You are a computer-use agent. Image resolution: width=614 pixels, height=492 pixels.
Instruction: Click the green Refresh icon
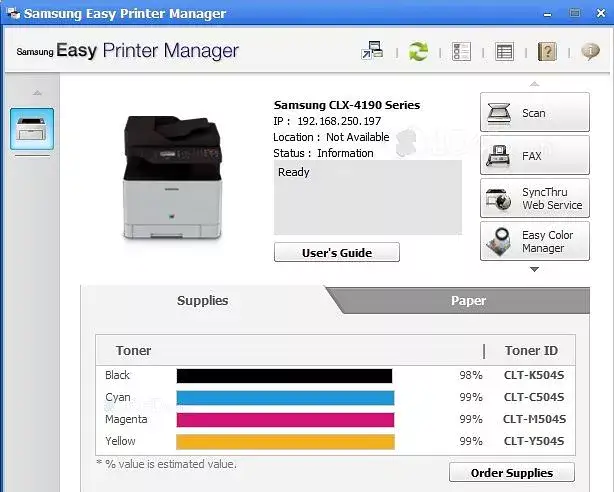[x=418, y=51]
